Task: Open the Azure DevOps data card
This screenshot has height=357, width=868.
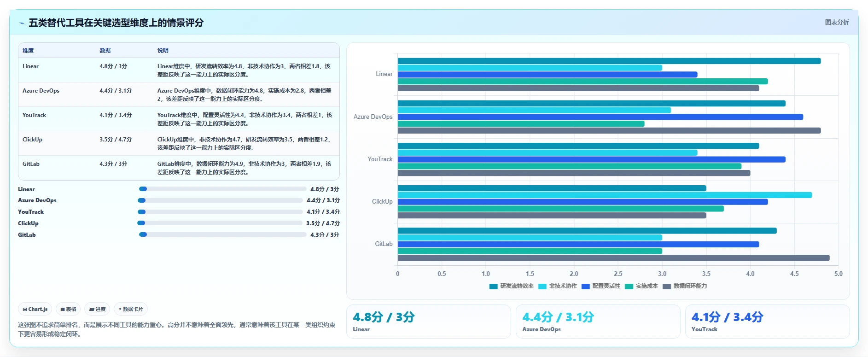Action: [598, 322]
